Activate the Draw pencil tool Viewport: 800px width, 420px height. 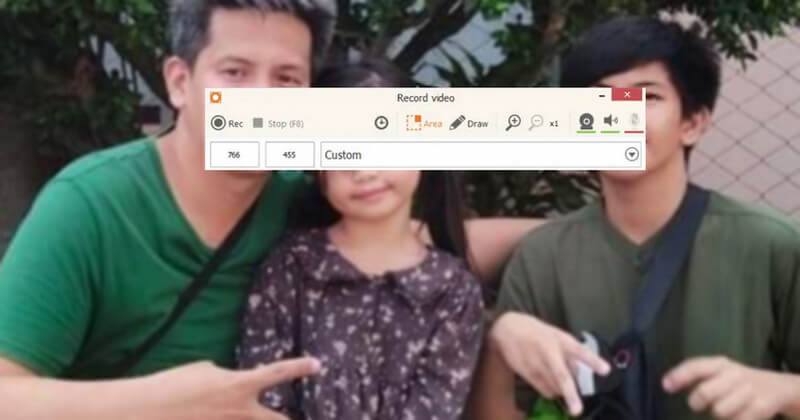coord(468,123)
